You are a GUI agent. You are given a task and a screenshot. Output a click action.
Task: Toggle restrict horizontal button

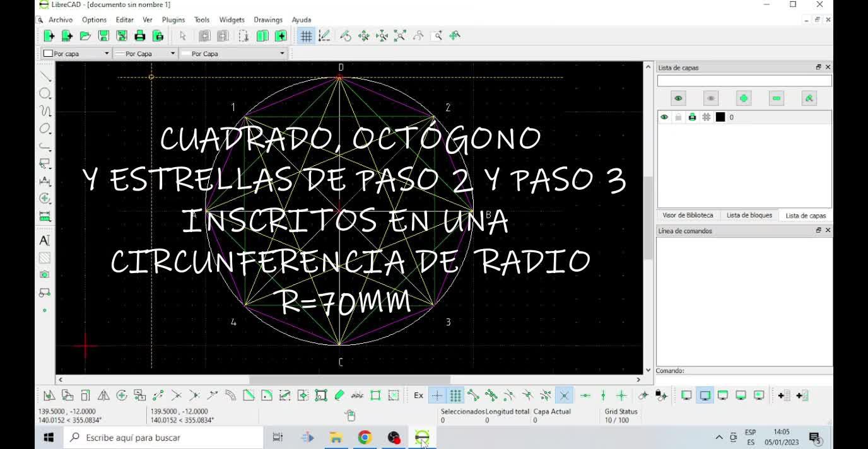click(585, 395)
